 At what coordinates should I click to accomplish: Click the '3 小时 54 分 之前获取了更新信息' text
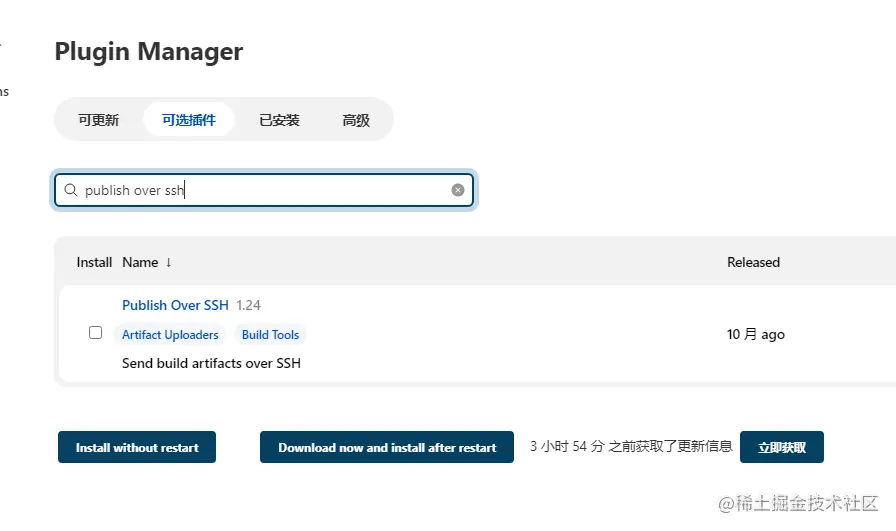pos(631,446)
